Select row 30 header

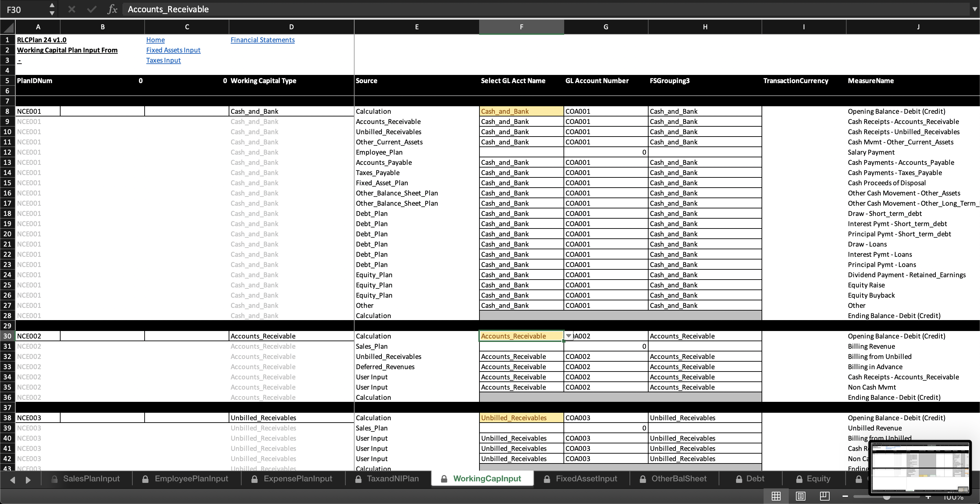7,336
